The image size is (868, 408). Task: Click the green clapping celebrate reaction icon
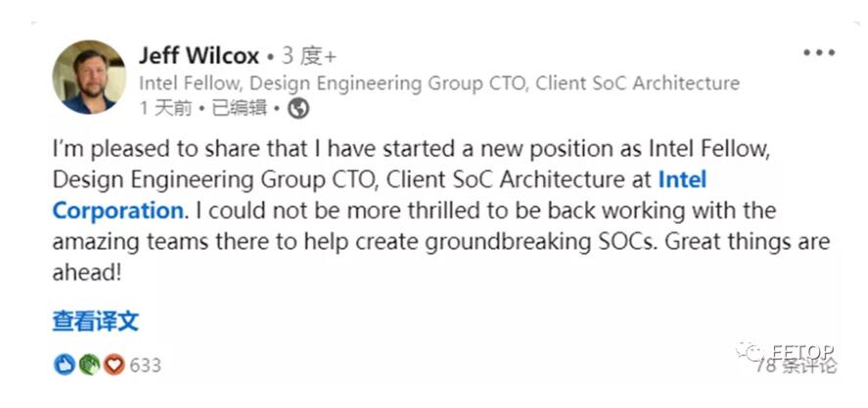point(89,365)
